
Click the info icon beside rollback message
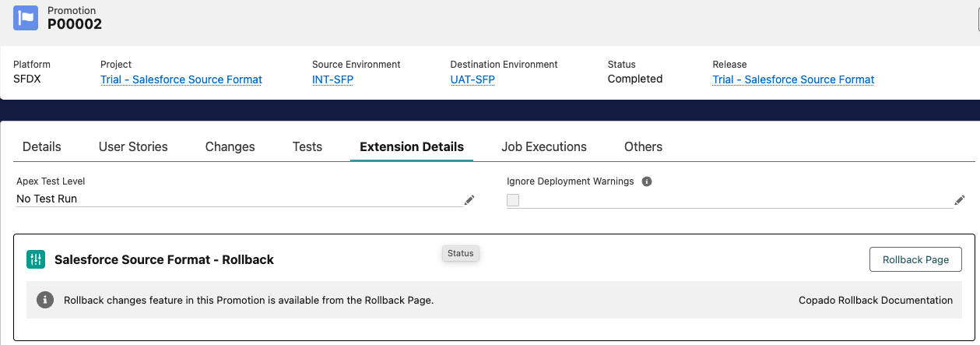45,300
